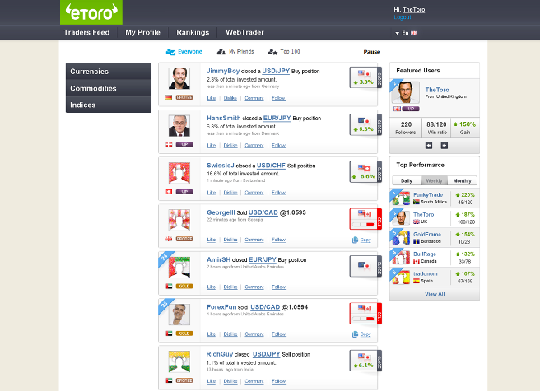Open the En language dropdown arrow
This screenshot has height=392, width=540.
[x=397, y=34]
